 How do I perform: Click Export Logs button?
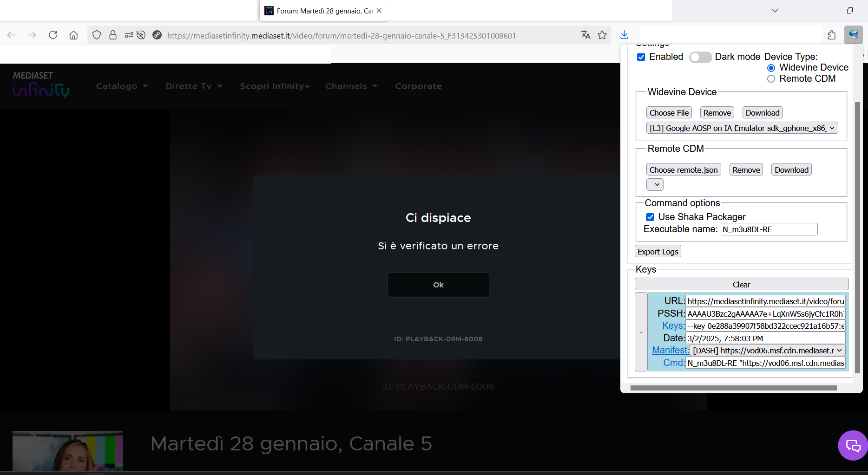pos(658,252)
